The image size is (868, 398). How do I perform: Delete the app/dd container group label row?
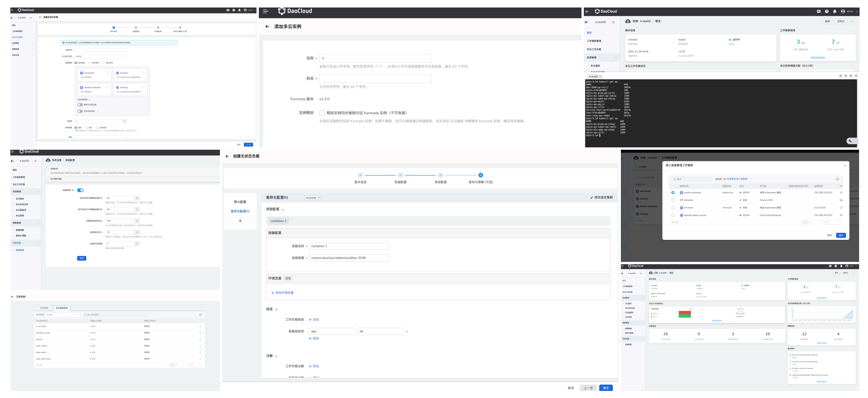point(407,331)
